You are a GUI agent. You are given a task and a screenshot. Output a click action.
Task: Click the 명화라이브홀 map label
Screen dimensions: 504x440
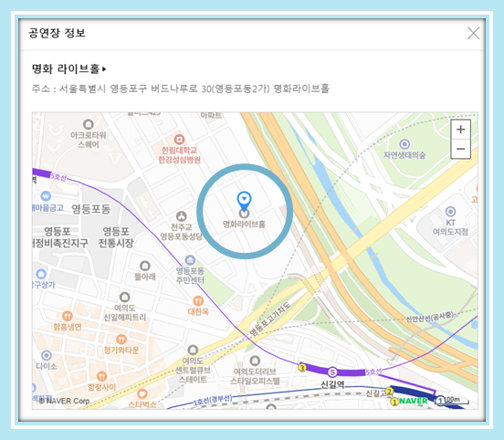pyautogui.click(x=245, y=224)
